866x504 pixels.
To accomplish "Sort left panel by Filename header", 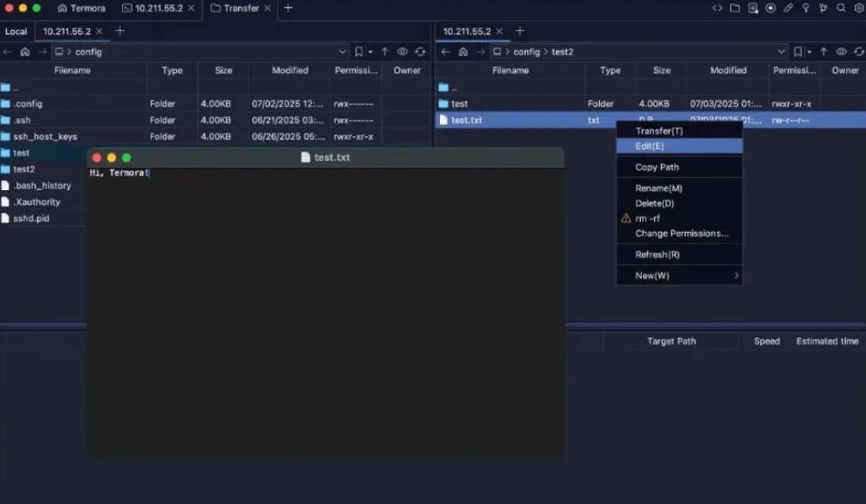I will coord(73,70).
